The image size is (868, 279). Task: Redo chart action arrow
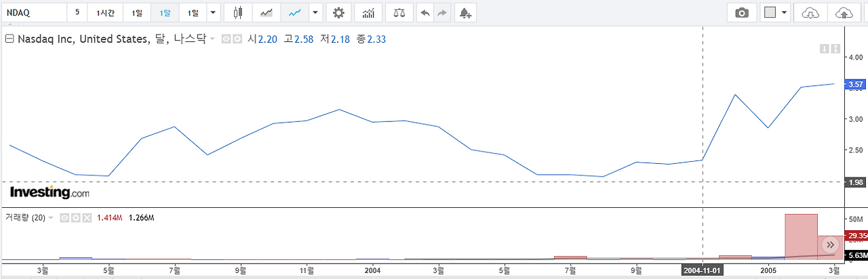click(442, 13)
